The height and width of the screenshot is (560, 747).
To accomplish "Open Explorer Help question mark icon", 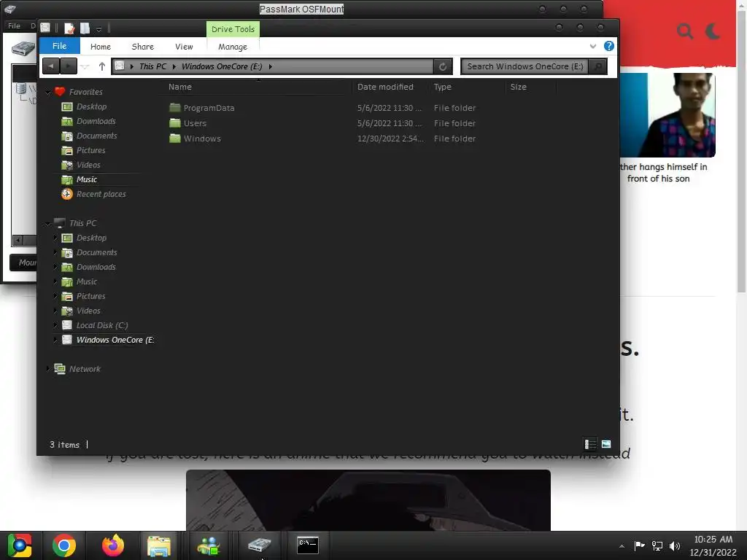I will click(609, 46).
